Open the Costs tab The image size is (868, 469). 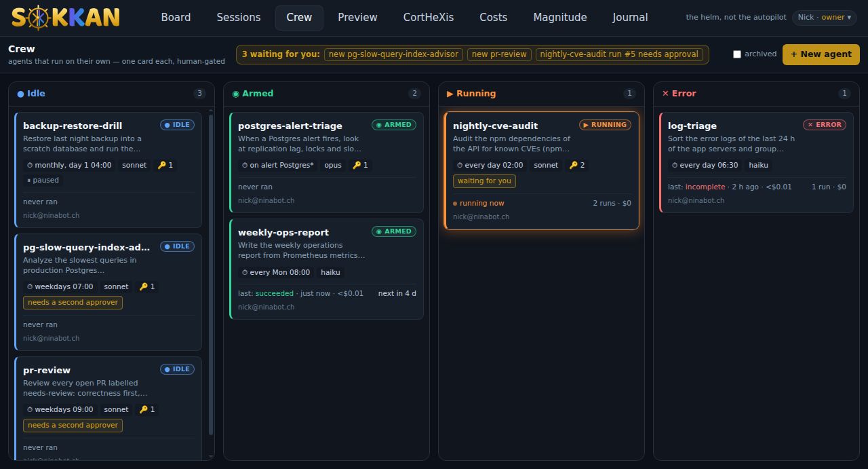494,18
